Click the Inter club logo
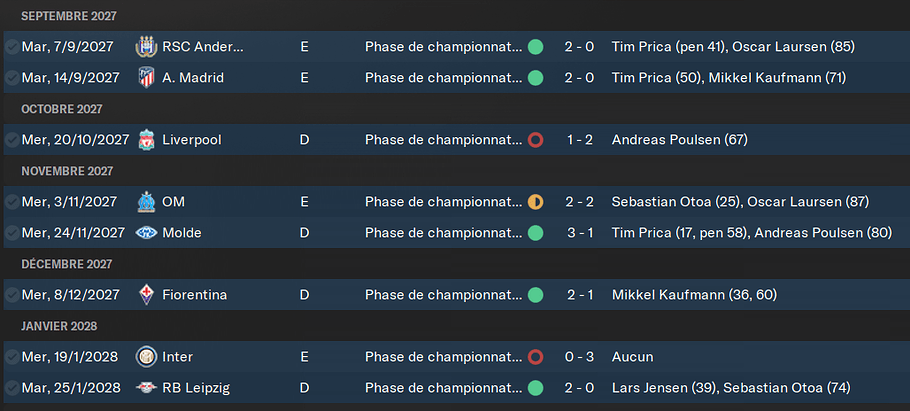Image resolution: width=910 pixels, height=411 pixels. 146,357
